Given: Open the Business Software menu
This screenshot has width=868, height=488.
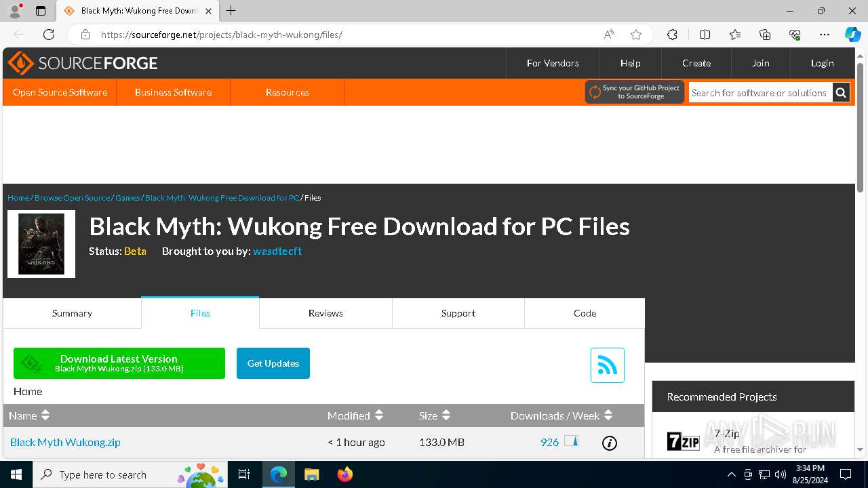Looking at the screenshot, I should tap(173, 92).
